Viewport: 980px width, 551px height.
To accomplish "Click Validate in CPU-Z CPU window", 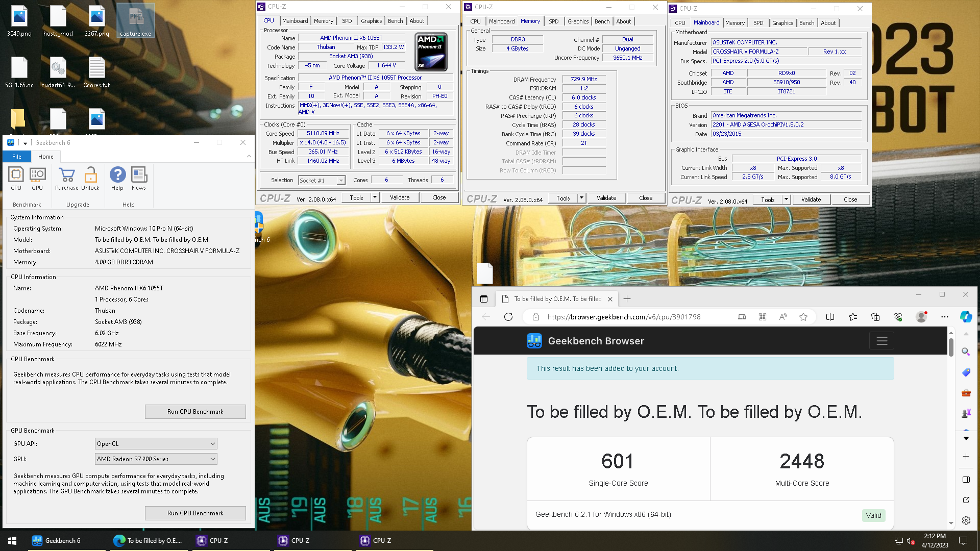I will pos(400,197).
